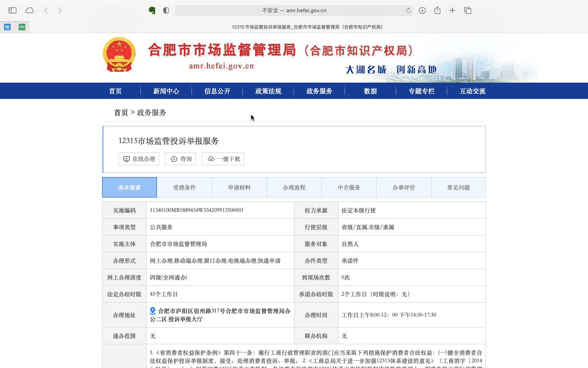Click the location pin beside the office address
The width and height of the screenshot is (588, 368).
point(152,311)
